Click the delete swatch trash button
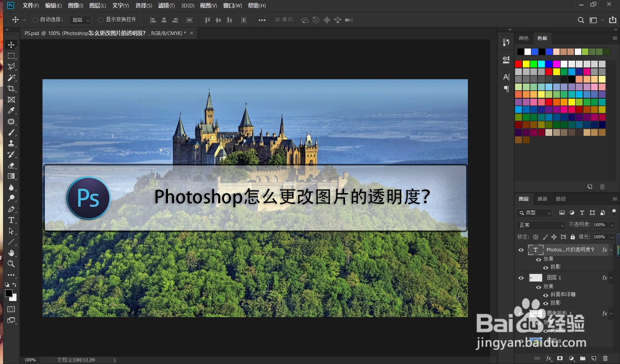 [602, 186]
